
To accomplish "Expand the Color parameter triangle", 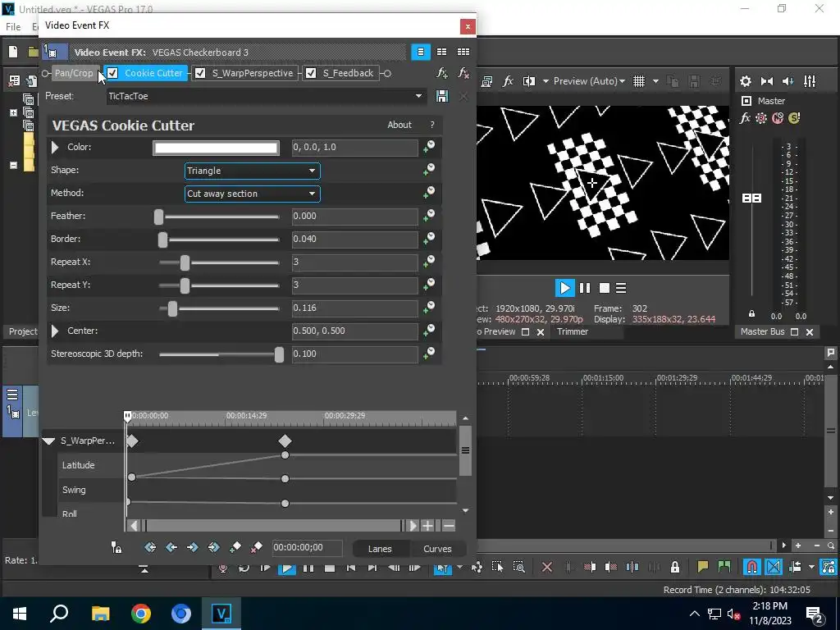I will 55,147.
